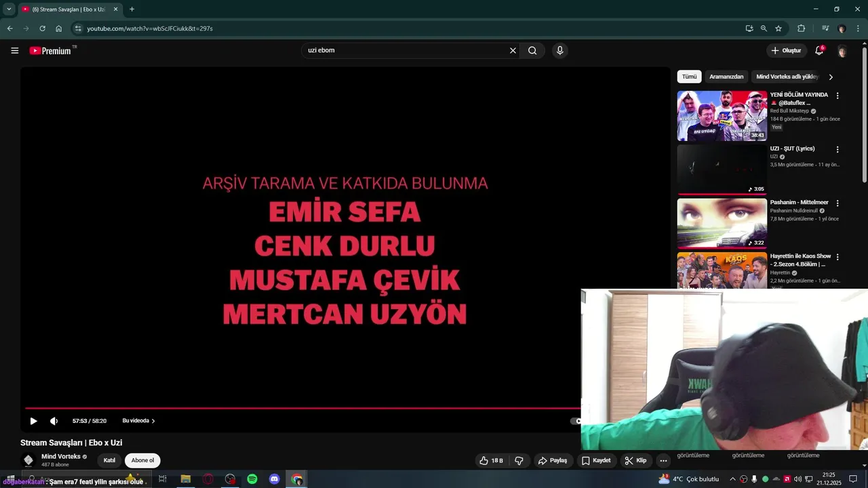Show hidden system tray icons chevron

pos(732,479)
